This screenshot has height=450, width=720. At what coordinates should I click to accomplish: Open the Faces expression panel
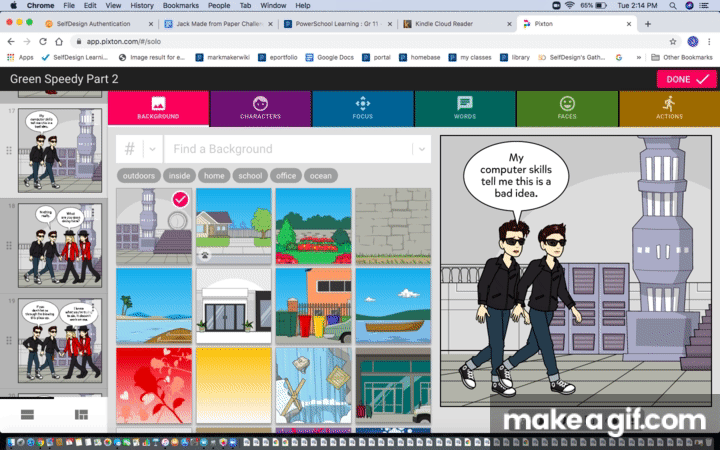567,108
